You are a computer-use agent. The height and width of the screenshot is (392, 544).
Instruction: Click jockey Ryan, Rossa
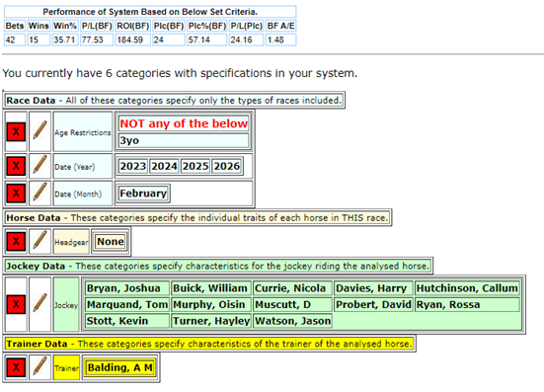coord(467,304)
